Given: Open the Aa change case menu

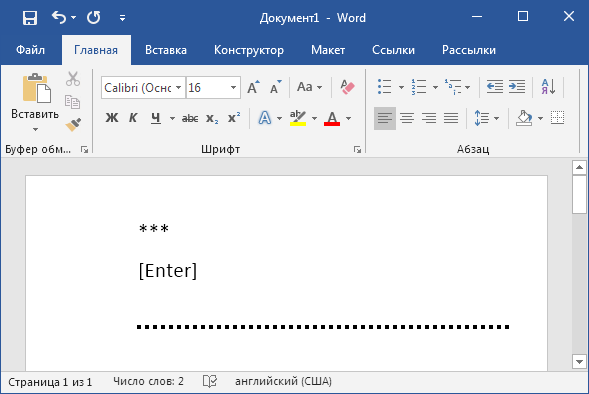Looking at the screenshot, I should coord(309,87).
